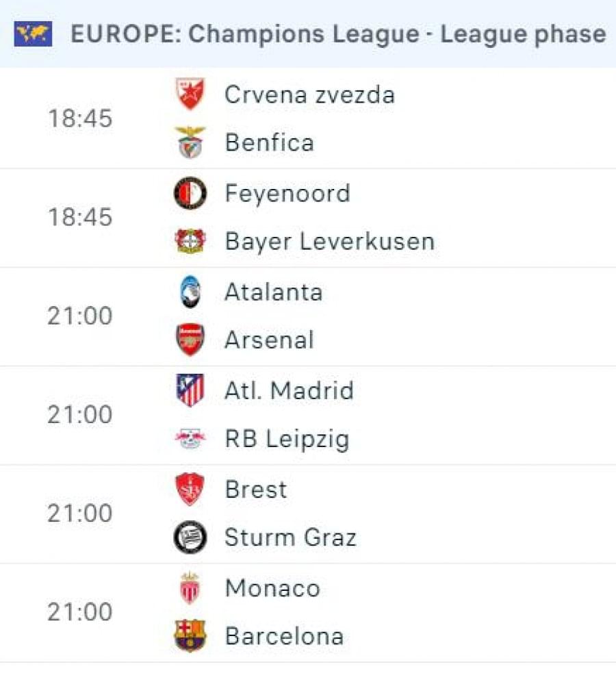Click the Crvena zvezda club crest
Viewport: 616px width, 684px height.
point(190,94)
